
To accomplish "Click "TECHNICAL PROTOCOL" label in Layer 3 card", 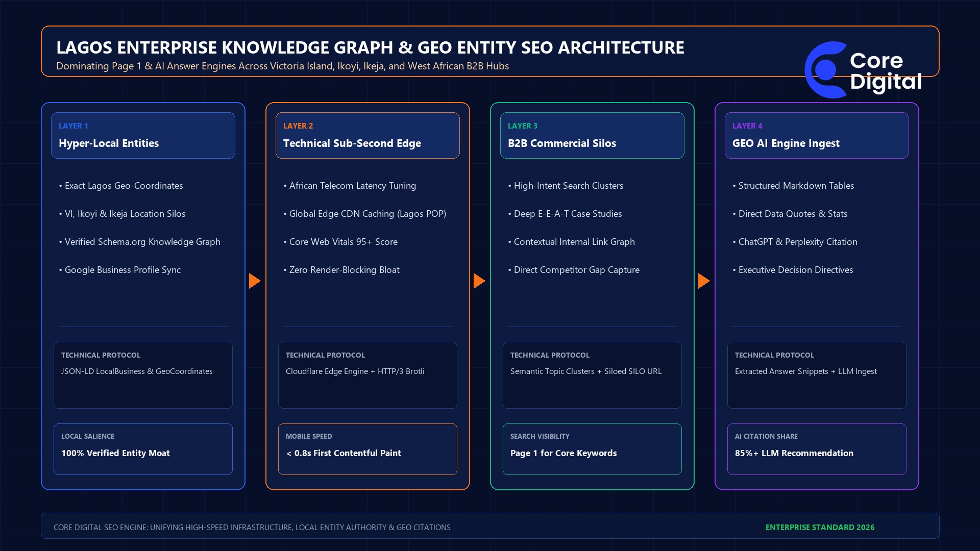I will (550, 355).
